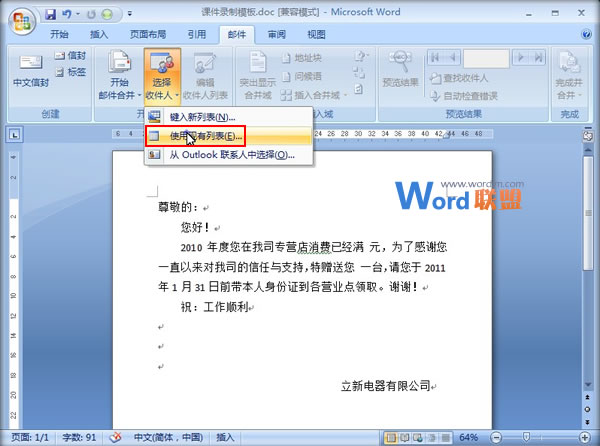Click 自动检查错误 auto check errors
Screen dimensions: 600x446
[x=464, y=96]
